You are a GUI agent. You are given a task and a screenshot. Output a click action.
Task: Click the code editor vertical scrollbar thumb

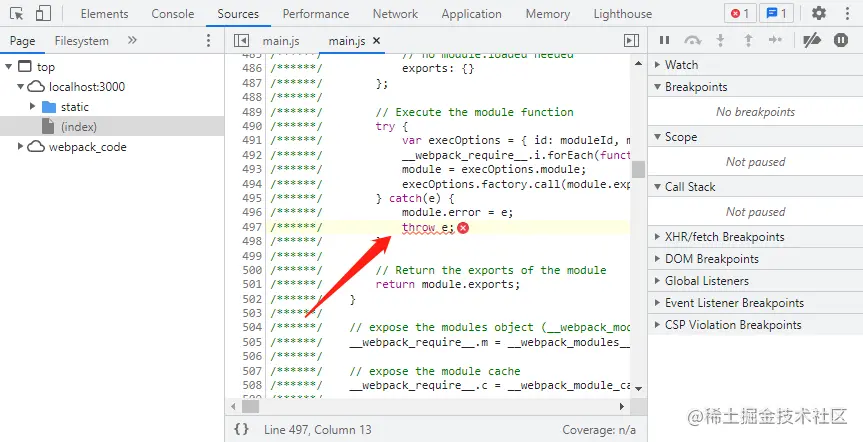(638, 170)
